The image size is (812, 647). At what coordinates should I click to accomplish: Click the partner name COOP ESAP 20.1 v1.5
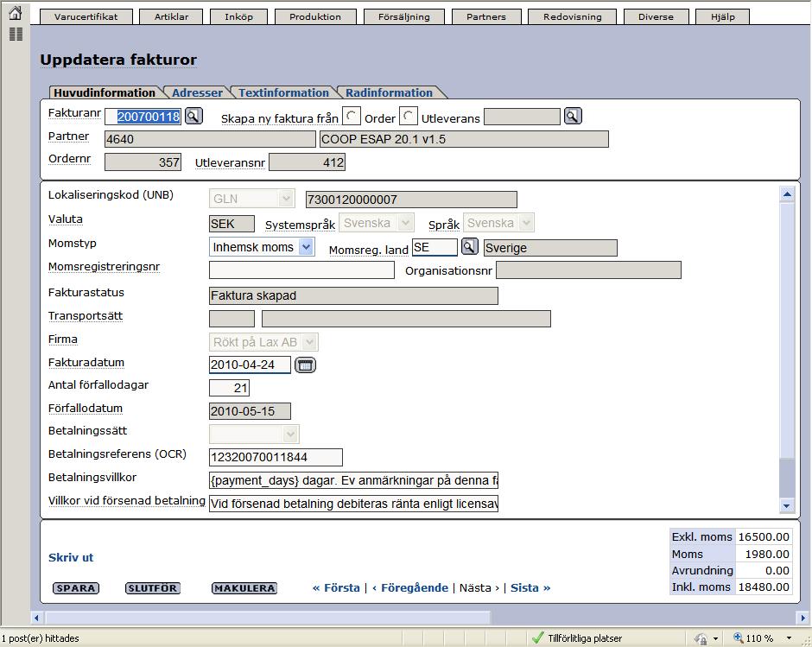pos(464,139)
